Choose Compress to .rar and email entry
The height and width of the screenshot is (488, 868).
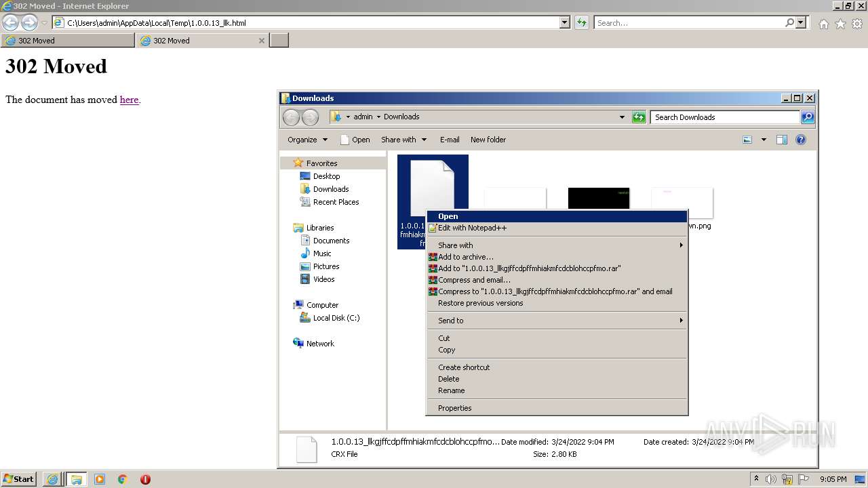[x=556, y=291]
